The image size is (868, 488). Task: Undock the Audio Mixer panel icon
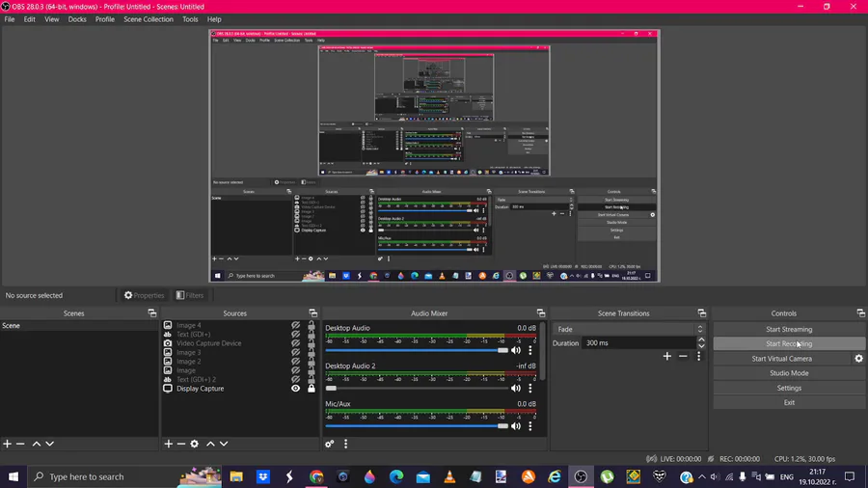(x=541, y=313)
